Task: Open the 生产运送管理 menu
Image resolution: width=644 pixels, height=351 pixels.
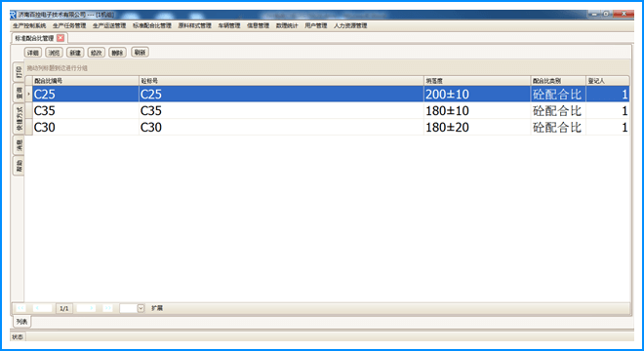Action: 109,26
